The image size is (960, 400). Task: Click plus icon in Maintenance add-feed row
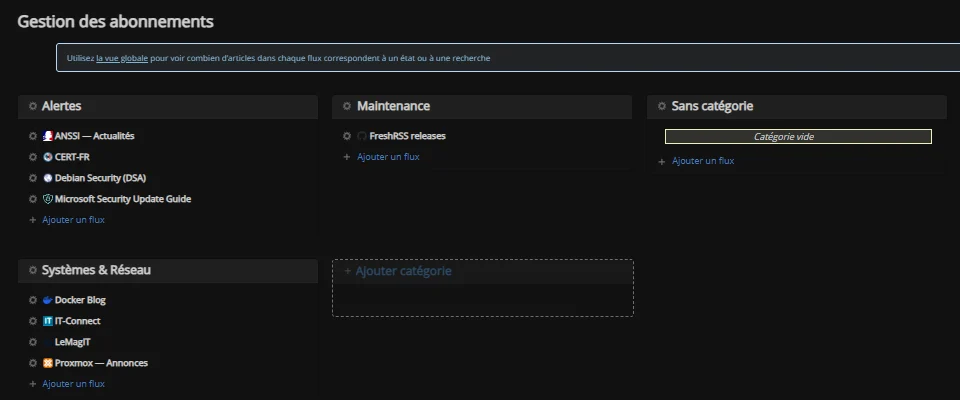(x=347, y=157)
